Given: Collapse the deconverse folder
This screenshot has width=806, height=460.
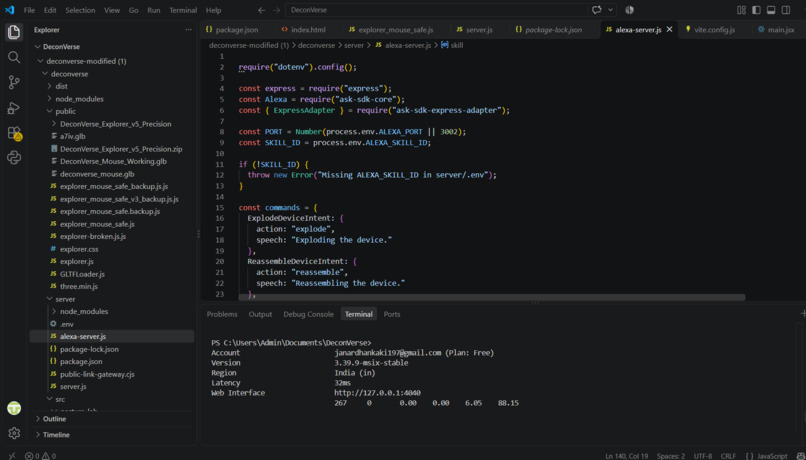Looking at the screenshot, I should click(x=112, y=74).
